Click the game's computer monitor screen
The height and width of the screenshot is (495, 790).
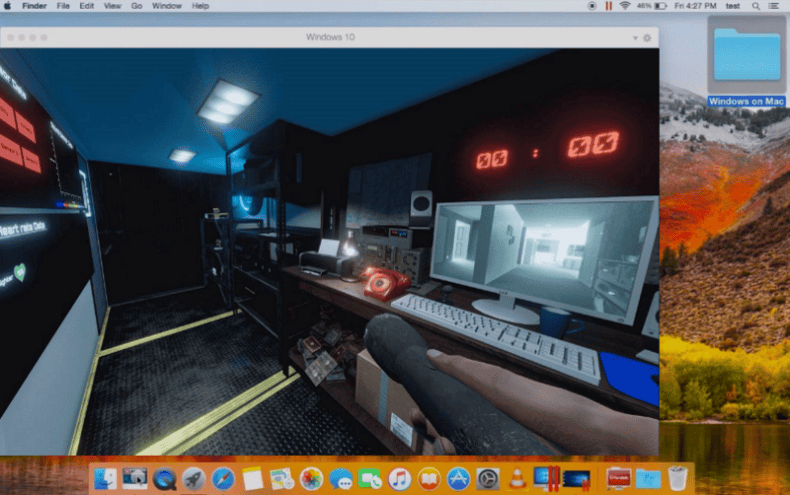546,258
